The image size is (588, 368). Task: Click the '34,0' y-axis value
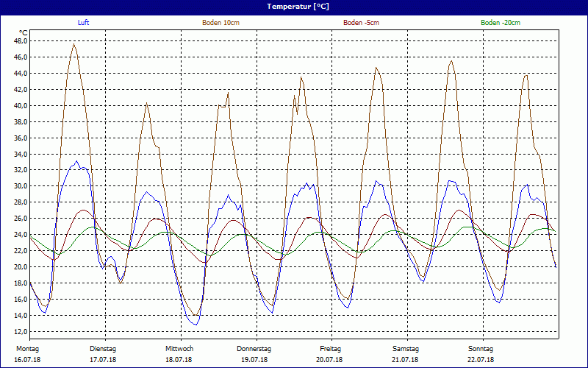pyautogui.click(x=21, y=154)
